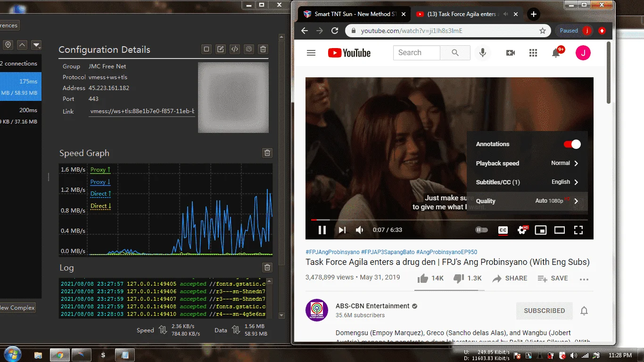Toggle the autoplay switch in the player

[481, 230]
